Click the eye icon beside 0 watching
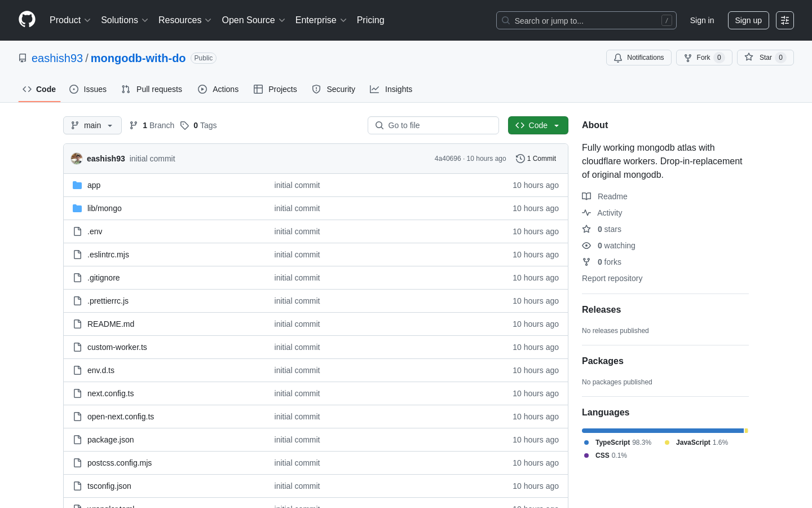 pos(586,246)
